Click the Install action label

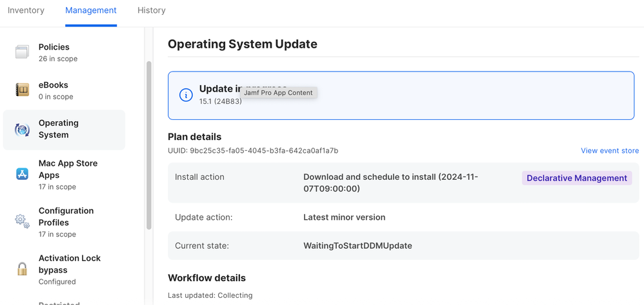199,177
